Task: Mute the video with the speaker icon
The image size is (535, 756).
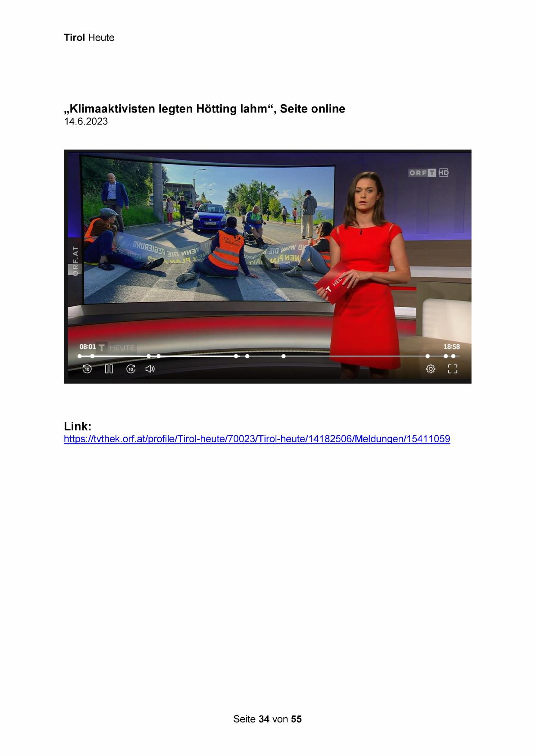Action: pyautogui.click(x=150, y=369)
